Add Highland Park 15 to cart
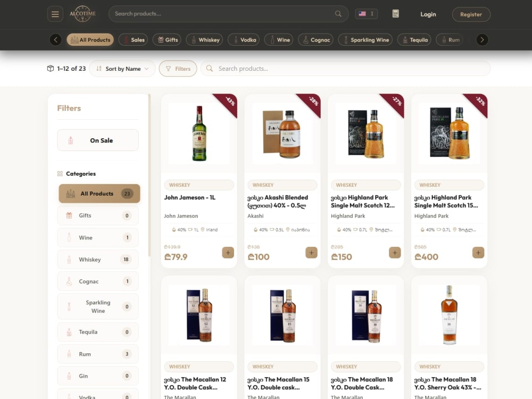 tap(478, 252)
